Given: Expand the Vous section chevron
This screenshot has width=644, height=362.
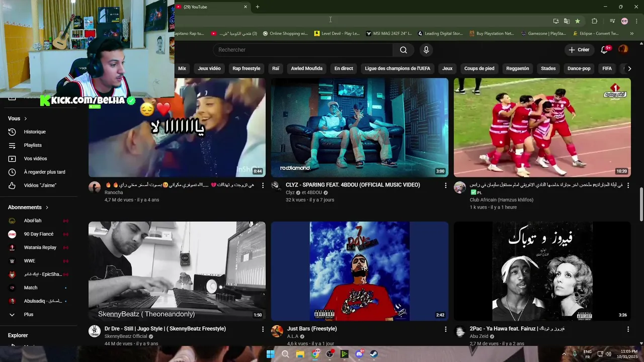Looking at the screenshot, I should click(x=25, y=119).
